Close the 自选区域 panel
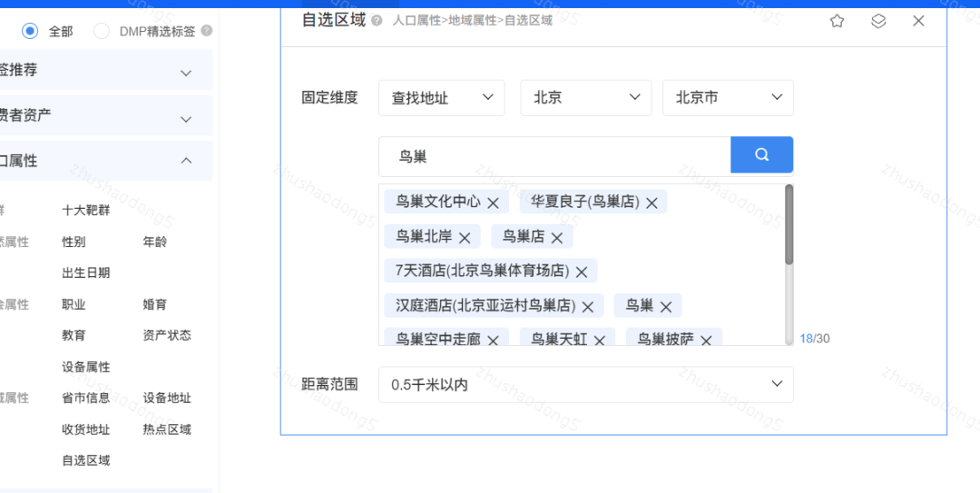The width and height of the screenshot is (980, 493). pos(918,21)
